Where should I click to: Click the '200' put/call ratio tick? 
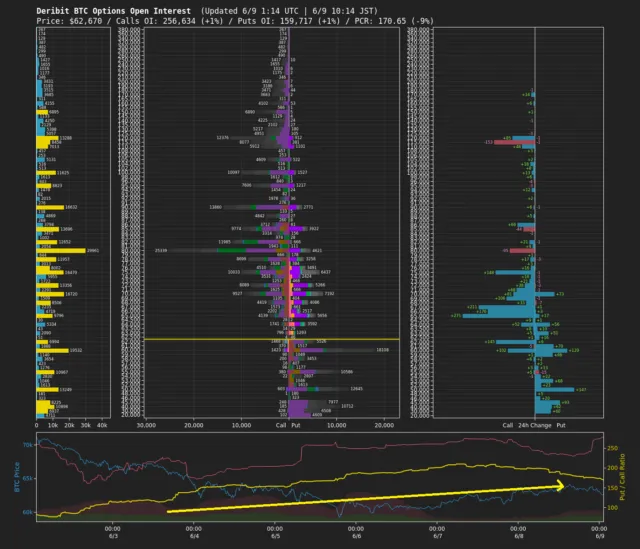click(612, 468)
